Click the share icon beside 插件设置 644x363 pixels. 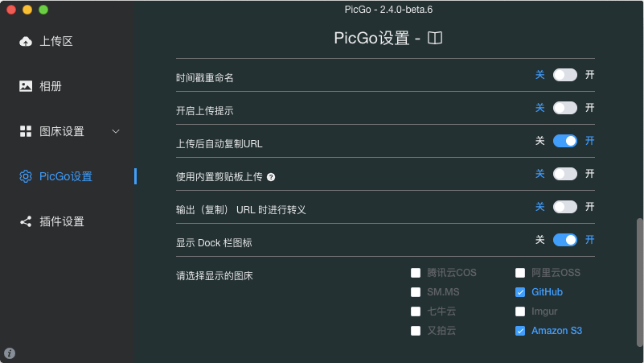[26, 221]
